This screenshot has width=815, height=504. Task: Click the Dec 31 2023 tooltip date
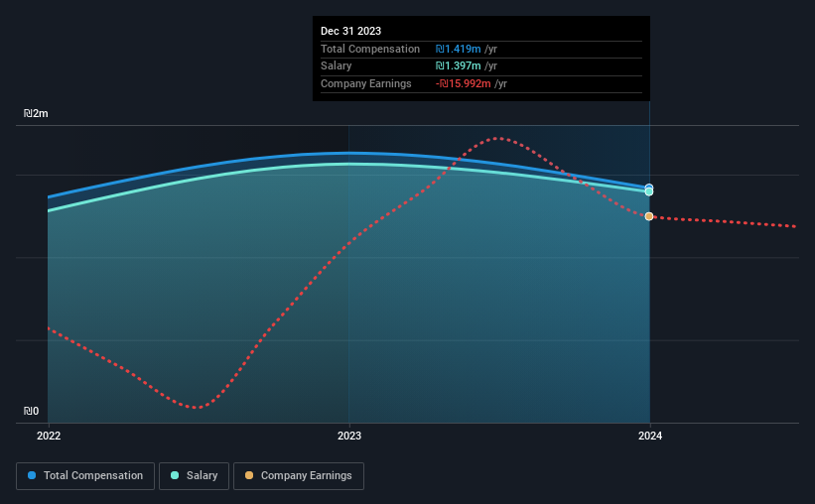coord(350,31)
